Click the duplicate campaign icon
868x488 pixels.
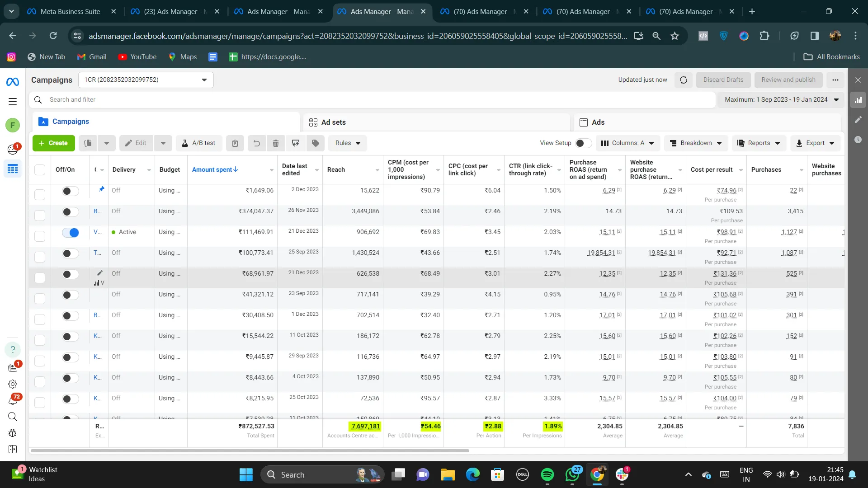88,143
